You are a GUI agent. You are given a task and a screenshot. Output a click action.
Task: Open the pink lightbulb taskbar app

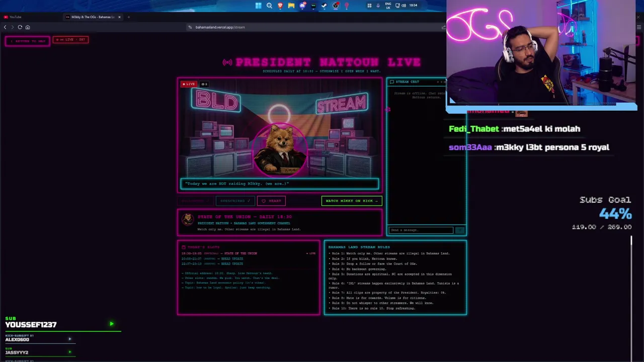(x=347, y=6)
